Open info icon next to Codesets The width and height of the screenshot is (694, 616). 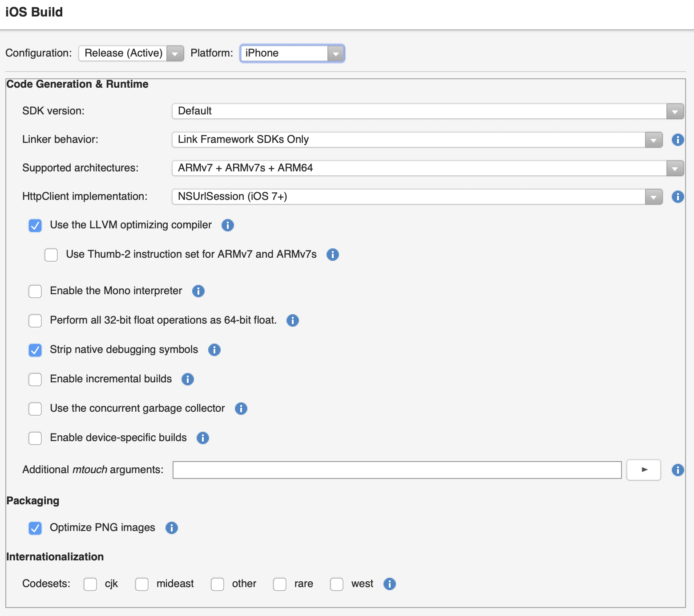390,584
